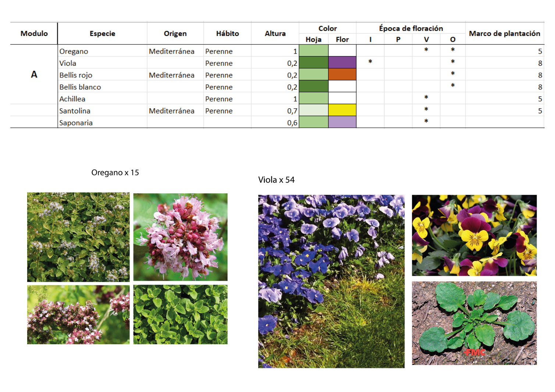Click the "Oregano x 15" caption
Screen dimensions: 555x392
click(x=115, y=172)
